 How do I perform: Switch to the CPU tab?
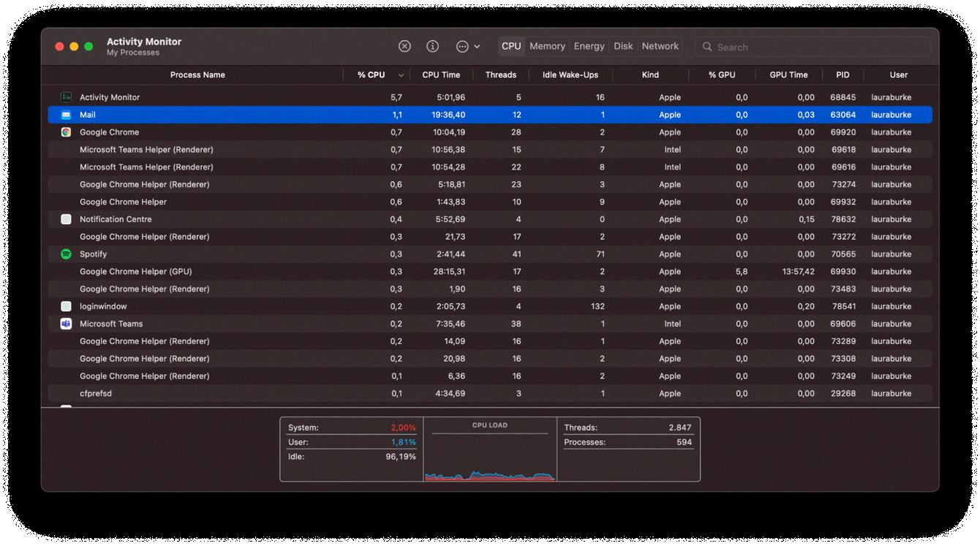(511, 46)
